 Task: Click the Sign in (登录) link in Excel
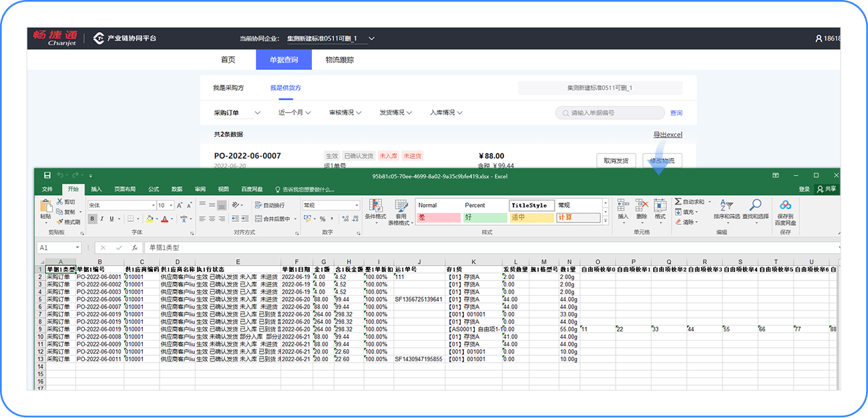[804, 189]
